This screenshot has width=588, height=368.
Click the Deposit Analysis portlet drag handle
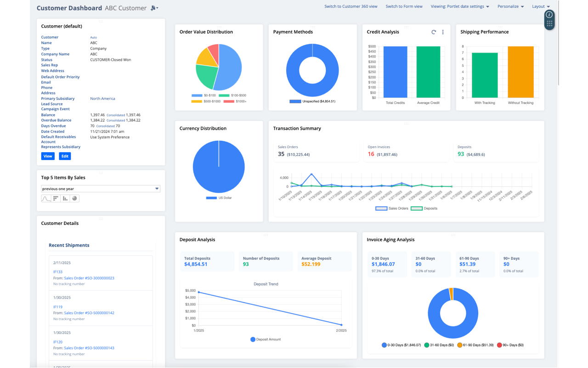click(x=266, y=235)
